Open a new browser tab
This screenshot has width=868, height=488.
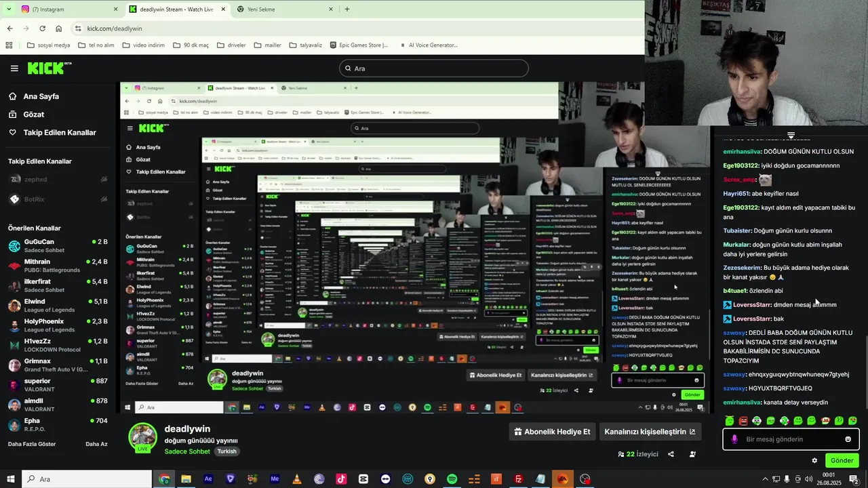click(347, 9)
